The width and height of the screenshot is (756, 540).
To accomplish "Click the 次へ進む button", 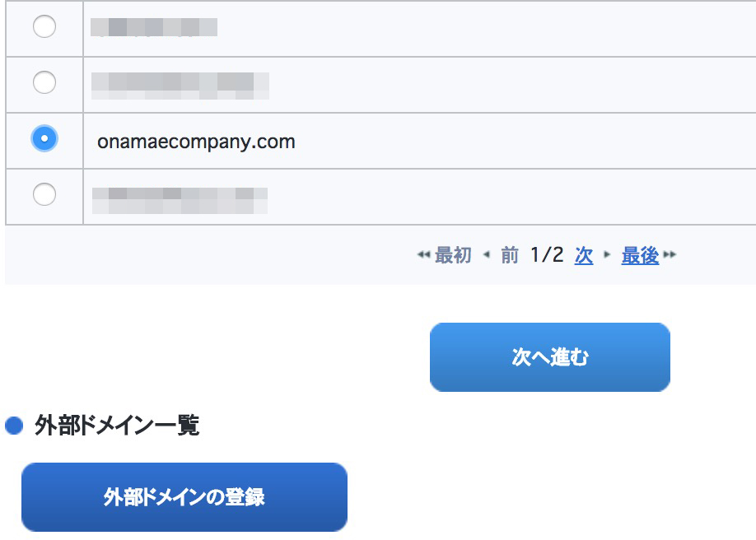I will click(549, 356).
